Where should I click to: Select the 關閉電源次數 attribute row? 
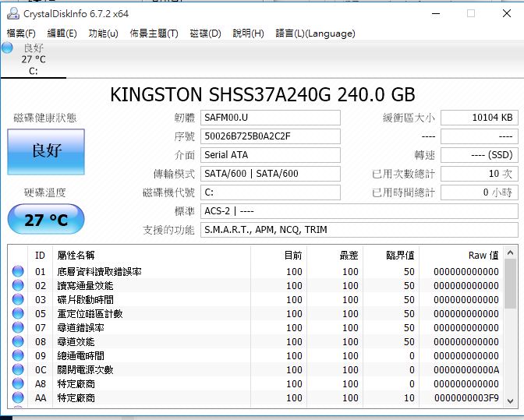[x=256, y=369]
